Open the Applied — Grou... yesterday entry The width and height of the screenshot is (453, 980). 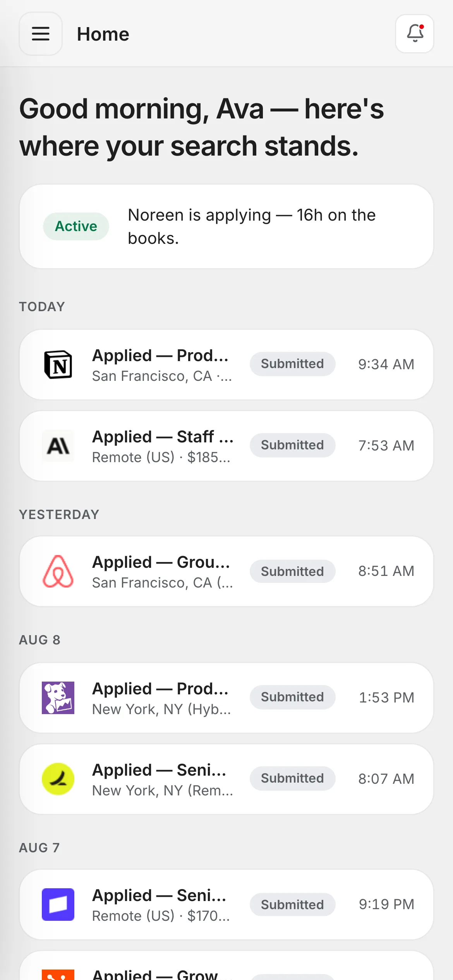(226, 571)
